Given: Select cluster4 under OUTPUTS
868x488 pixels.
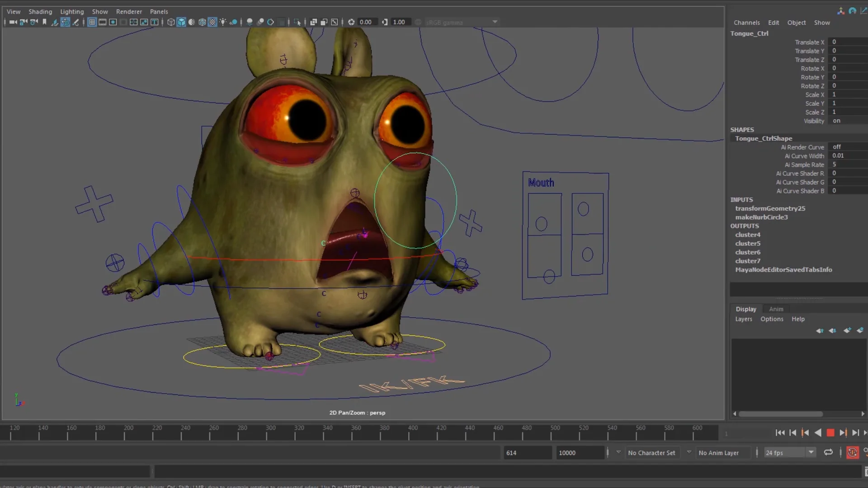Looking at the screenshot, I should coord(748,235).
